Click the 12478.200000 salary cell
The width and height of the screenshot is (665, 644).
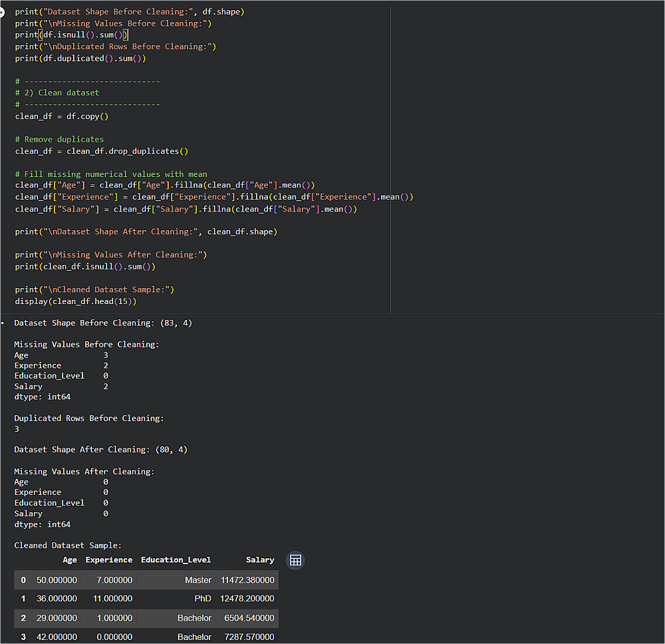point(247,599)
